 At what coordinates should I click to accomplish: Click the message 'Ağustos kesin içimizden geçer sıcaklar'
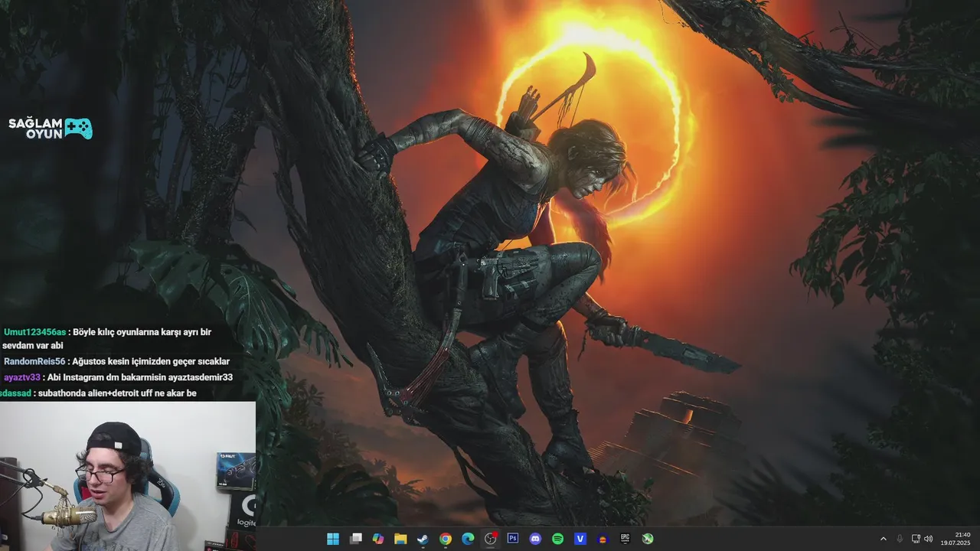pyautogui.click(x=151, y=361)
